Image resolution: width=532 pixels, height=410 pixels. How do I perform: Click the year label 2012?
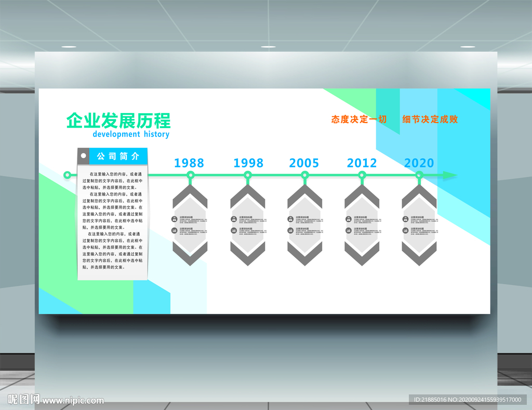362,163
